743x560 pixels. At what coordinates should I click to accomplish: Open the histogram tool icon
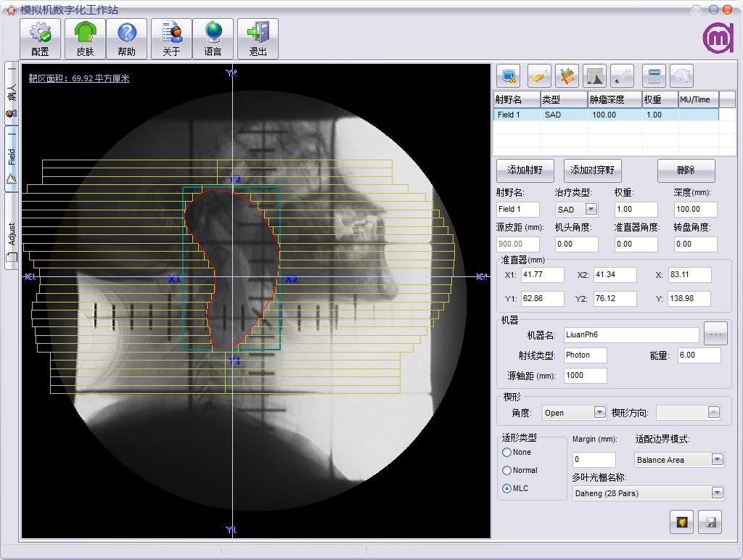(595, 76)
